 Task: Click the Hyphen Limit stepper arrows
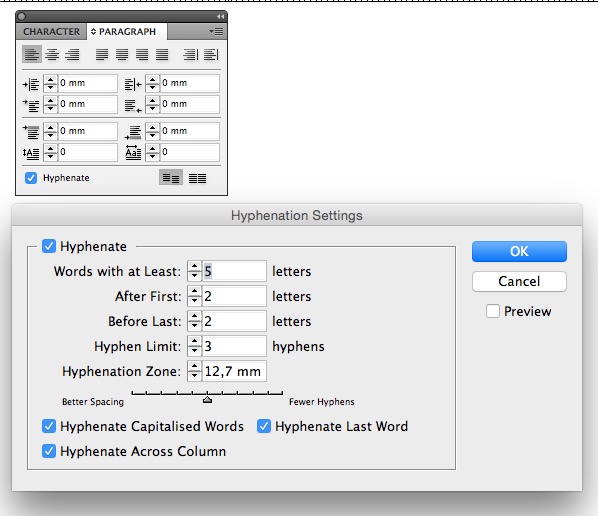point(195,346)
